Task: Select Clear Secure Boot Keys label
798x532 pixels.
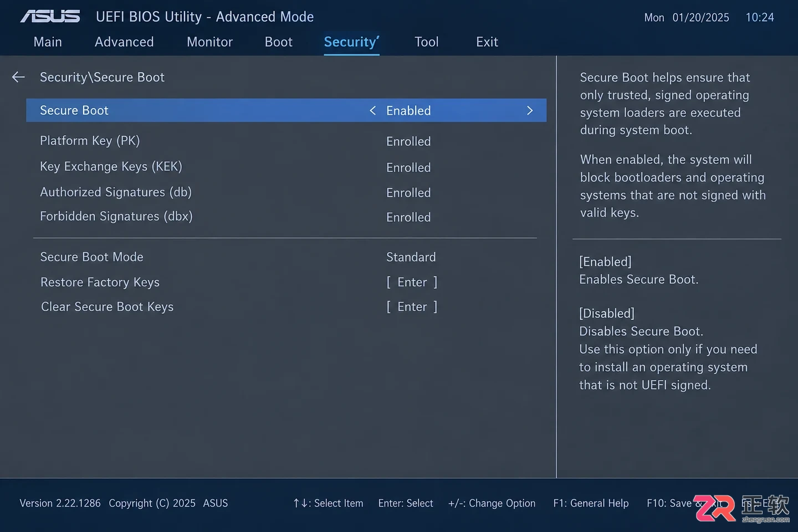Action: pyautogui.click(x=108, y=307)
